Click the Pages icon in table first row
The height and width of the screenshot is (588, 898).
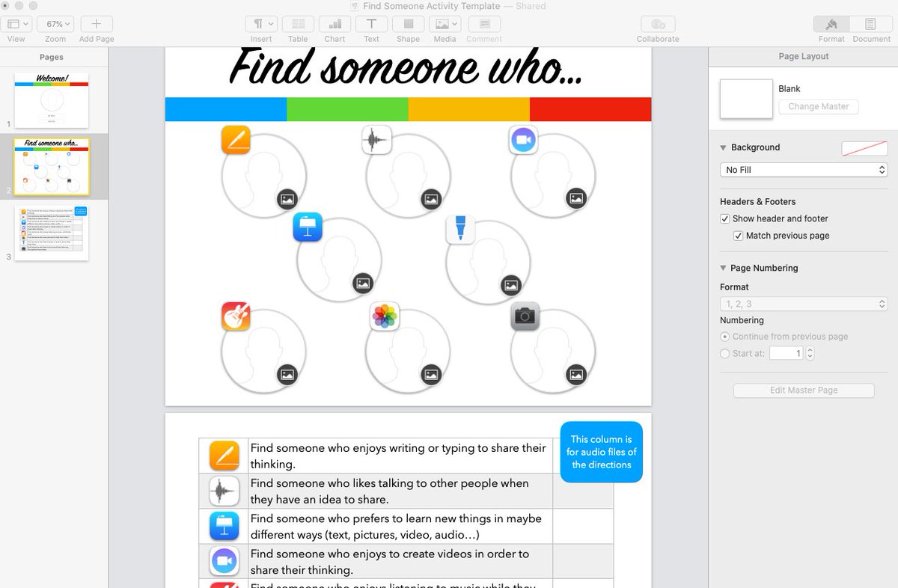[x=224, y=456]
